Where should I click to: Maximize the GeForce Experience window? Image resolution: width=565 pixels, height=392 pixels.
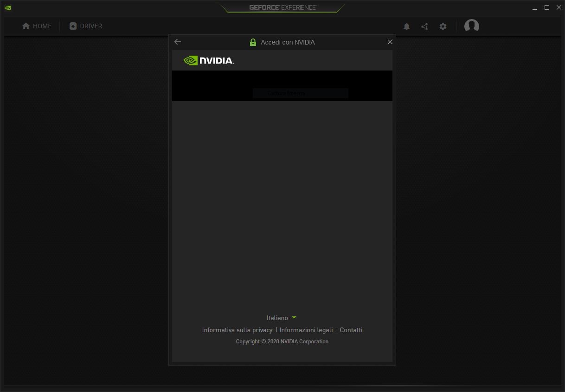point(547,7)
